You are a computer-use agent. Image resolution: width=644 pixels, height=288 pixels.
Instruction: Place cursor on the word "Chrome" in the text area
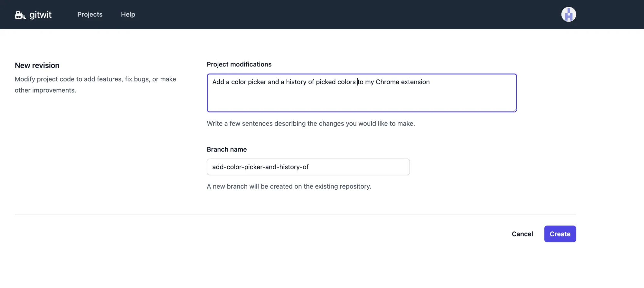pos(387,82)
